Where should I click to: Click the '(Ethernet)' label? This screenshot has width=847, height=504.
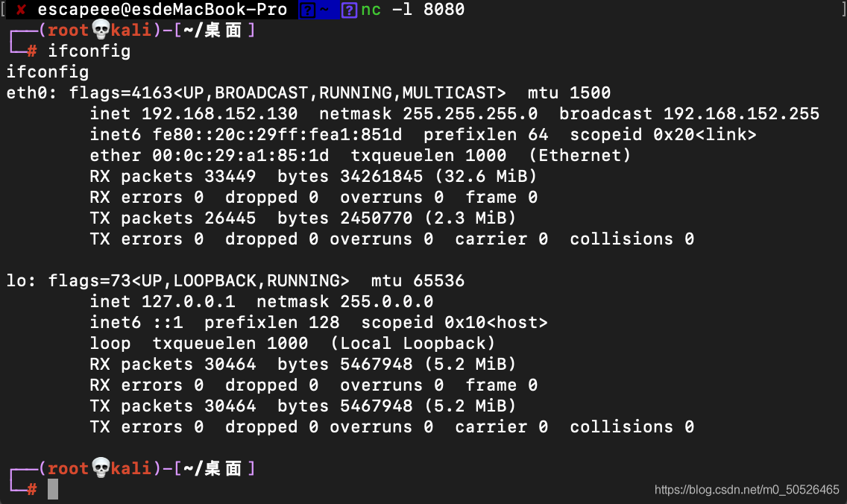[x=579, y=156]
